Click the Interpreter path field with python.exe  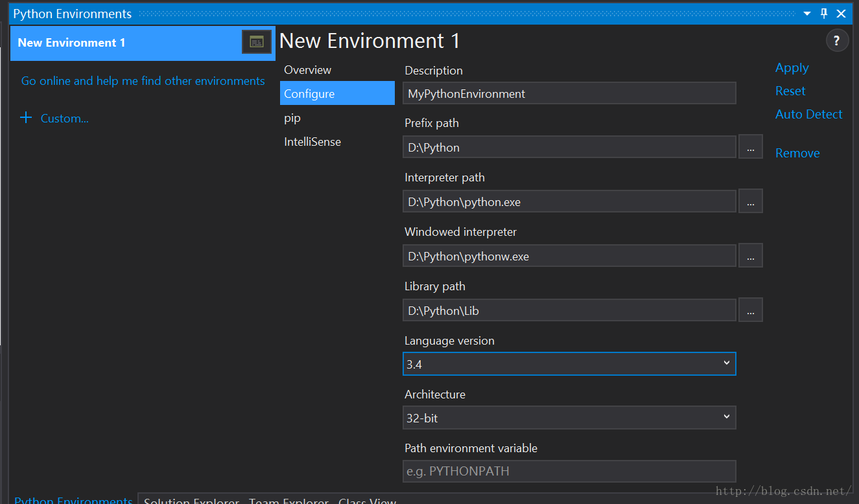[569, 201]
